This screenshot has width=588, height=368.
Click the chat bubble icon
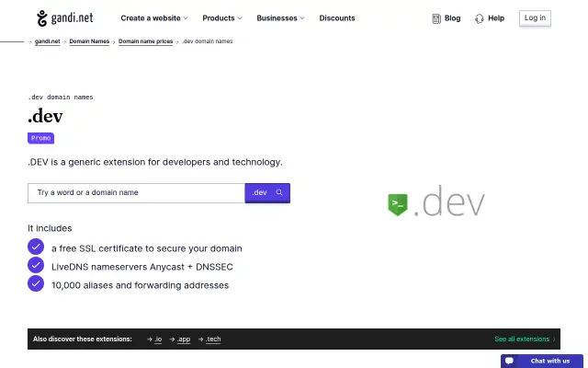coord(509,361)
